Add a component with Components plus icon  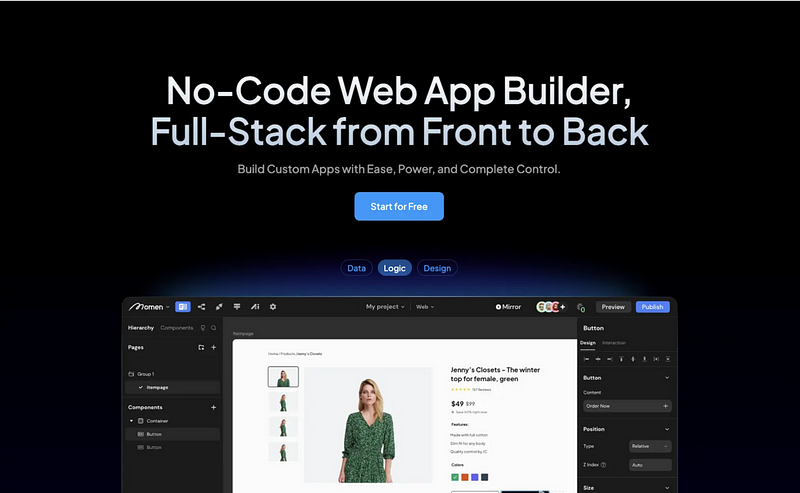pos(214,407)
